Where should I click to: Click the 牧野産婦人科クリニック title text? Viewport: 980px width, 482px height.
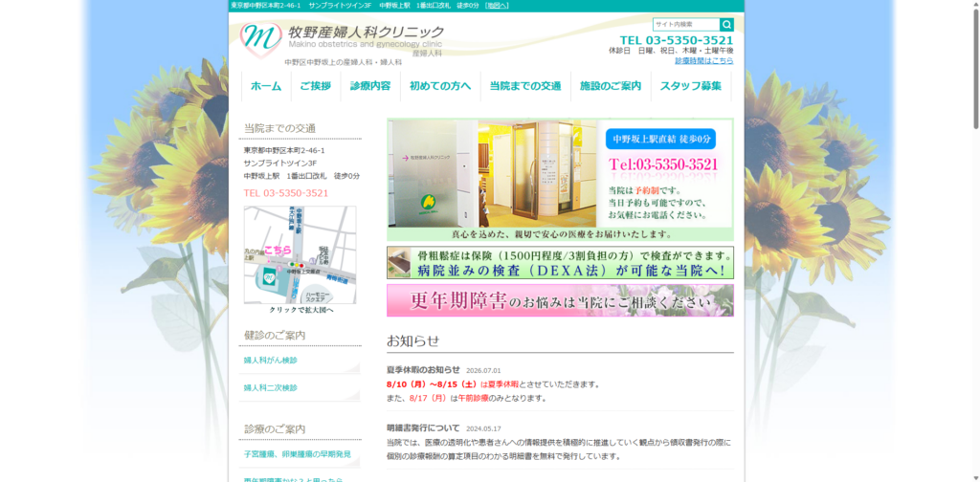coord(366,32)
